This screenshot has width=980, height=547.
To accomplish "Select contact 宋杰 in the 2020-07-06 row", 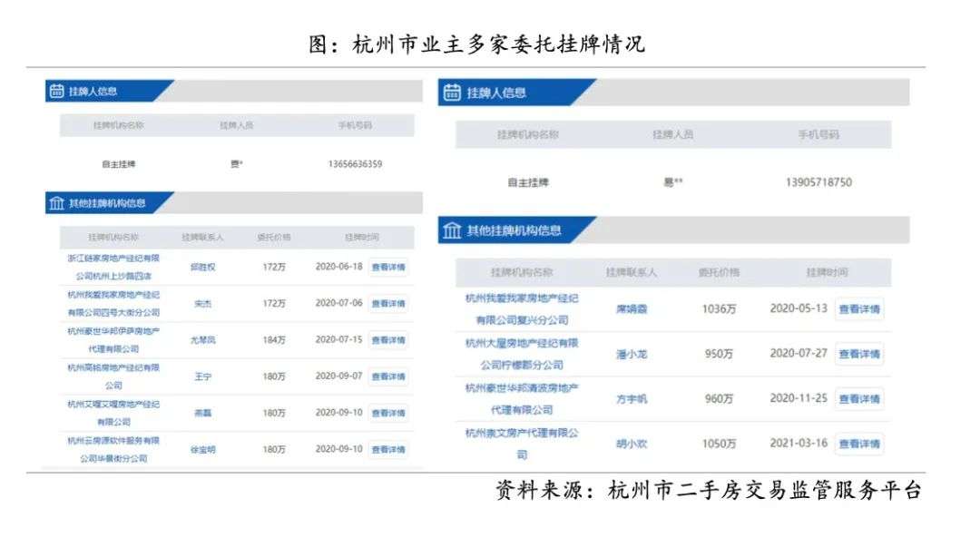I will (x=202, y=303).
